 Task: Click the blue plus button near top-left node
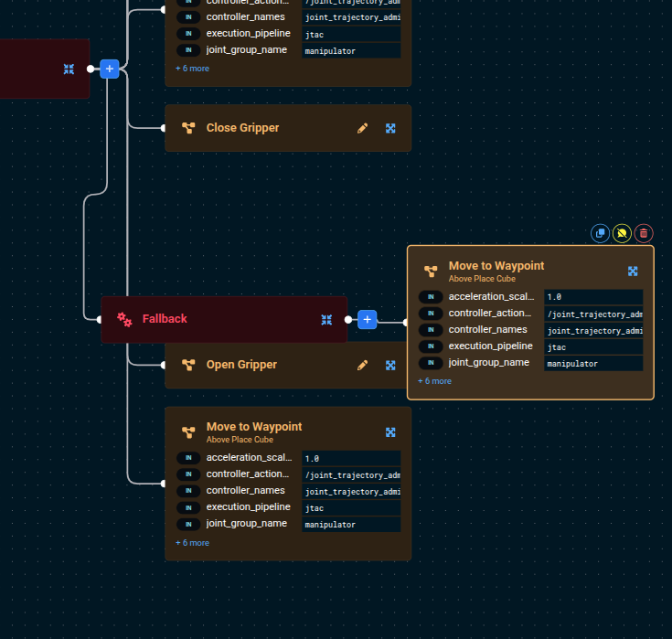[109, 69]
